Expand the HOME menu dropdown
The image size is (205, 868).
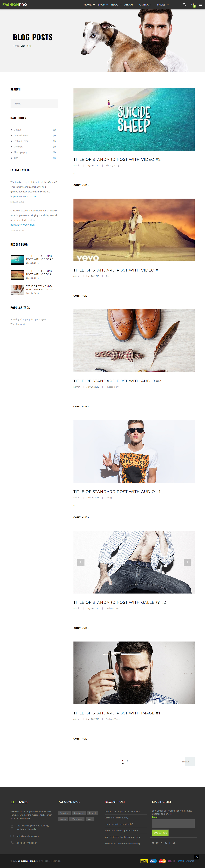89,5
